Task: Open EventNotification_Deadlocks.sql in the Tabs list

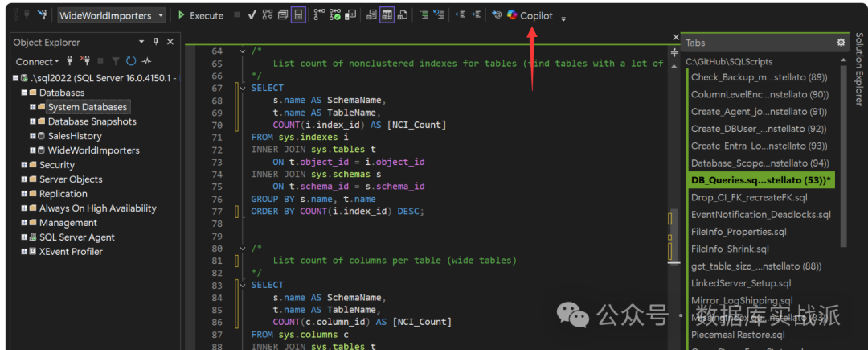Action: tap(761, 214)
